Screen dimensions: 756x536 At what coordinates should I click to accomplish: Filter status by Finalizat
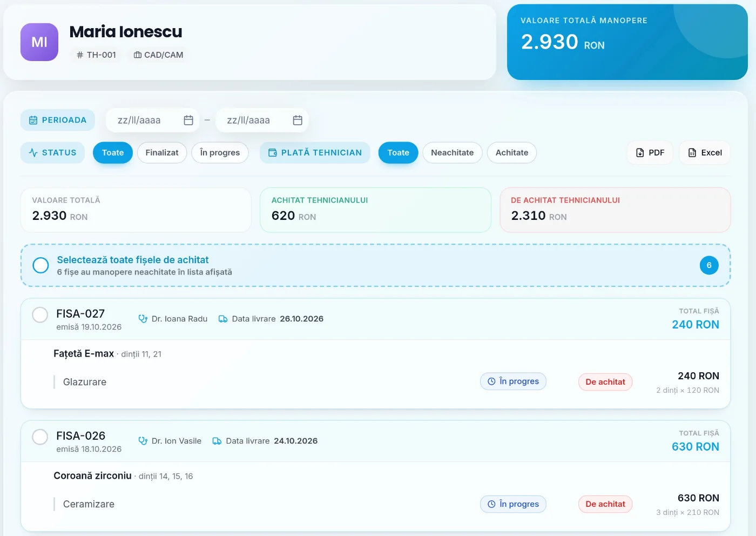[162, 153]
